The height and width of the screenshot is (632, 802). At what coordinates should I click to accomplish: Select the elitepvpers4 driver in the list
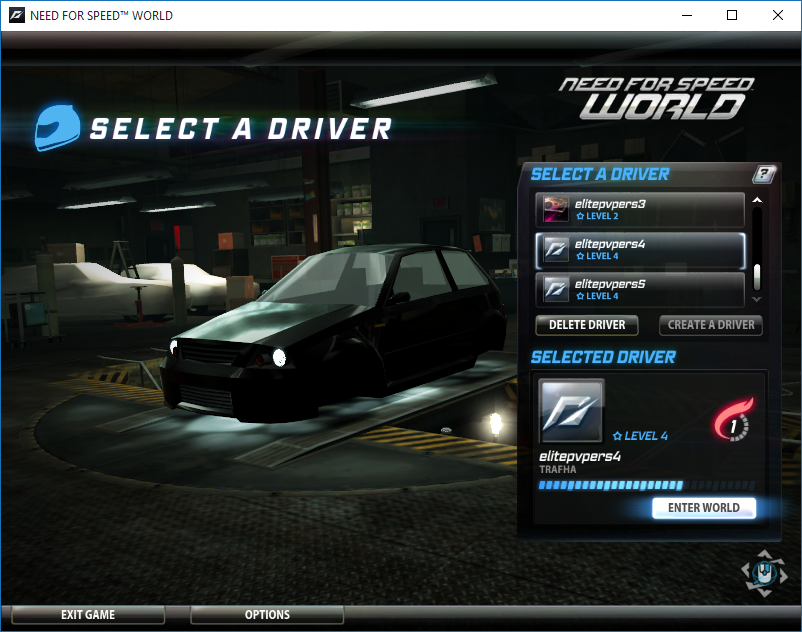[640, 250]
